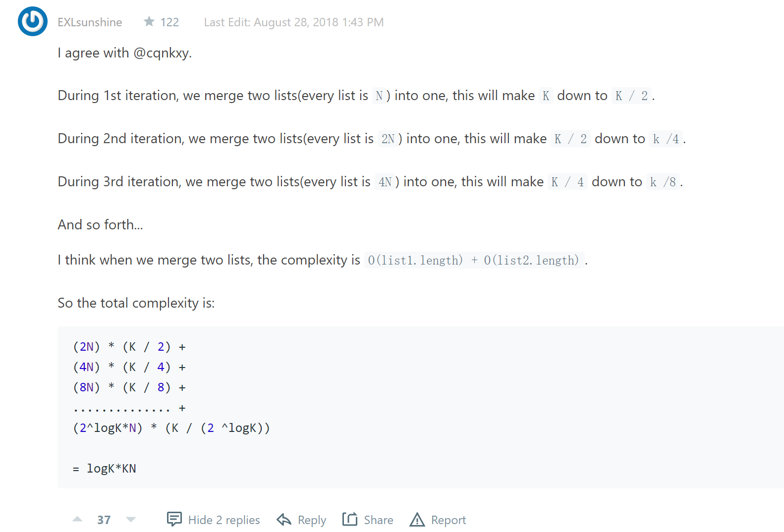Screen dimensions: 784x532
Task: Click the Reply arrow icon
Action: pyautogui.click(x=284, y=519)
